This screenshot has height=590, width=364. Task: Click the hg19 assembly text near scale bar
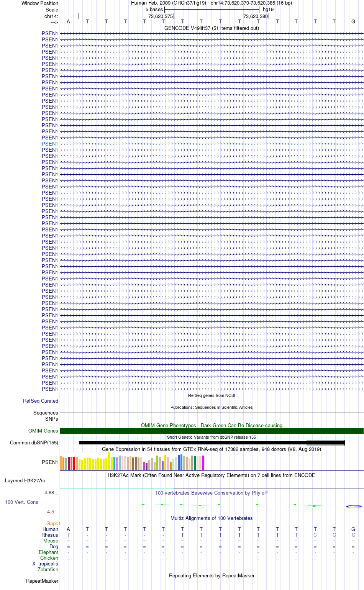[x=268, y=9]
